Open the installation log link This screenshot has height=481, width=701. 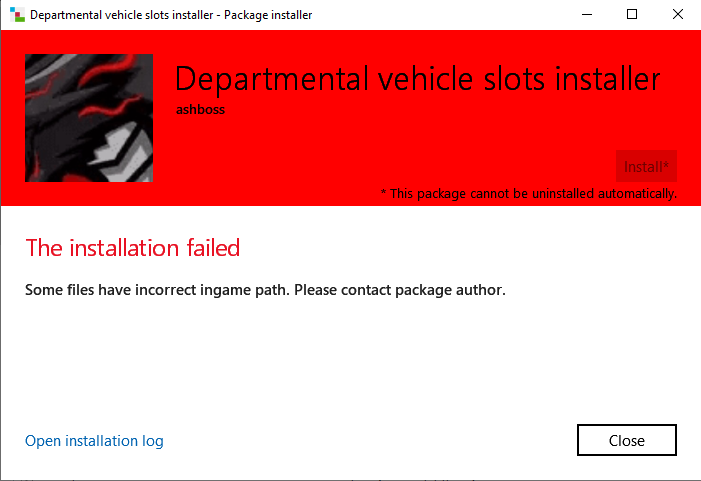pos(94,441)
